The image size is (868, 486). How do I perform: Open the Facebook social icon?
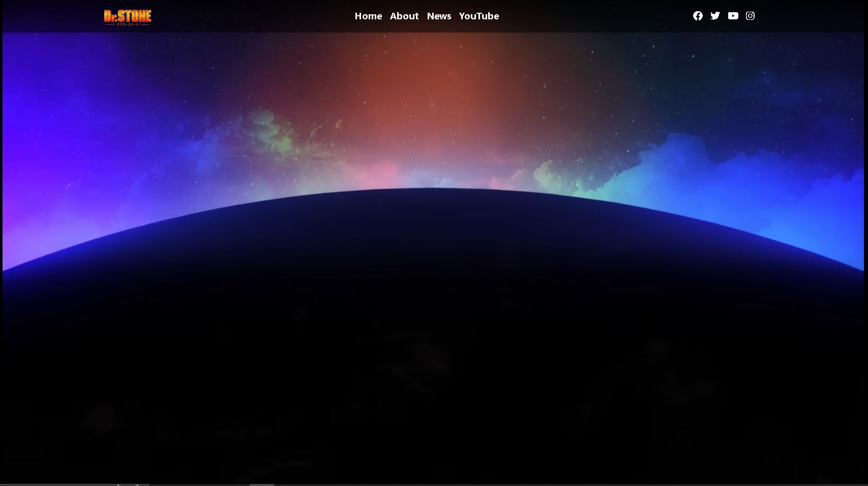[698, 16]
